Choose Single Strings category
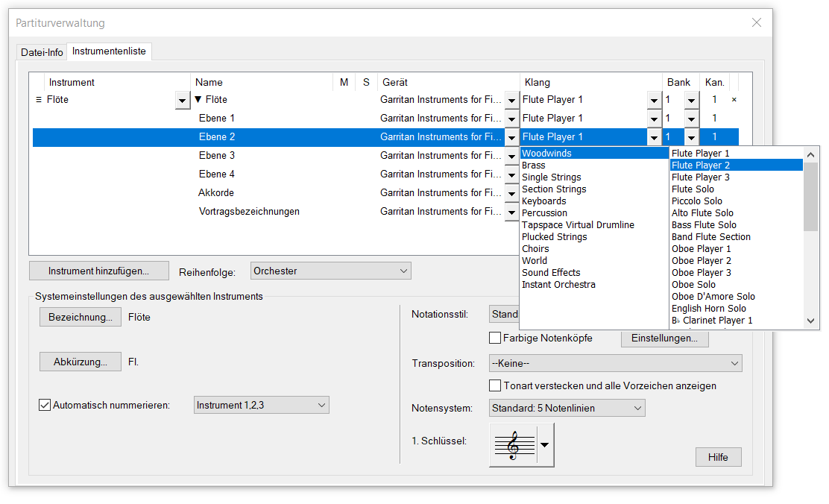 pos(594,177)
